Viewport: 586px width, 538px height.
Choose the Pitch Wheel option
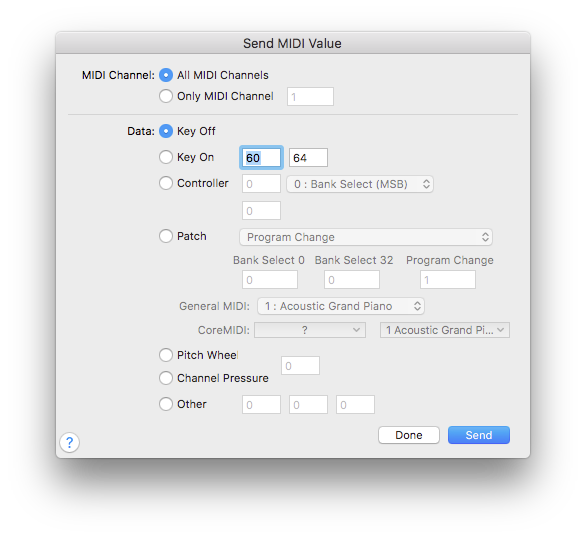coord(166,355)
